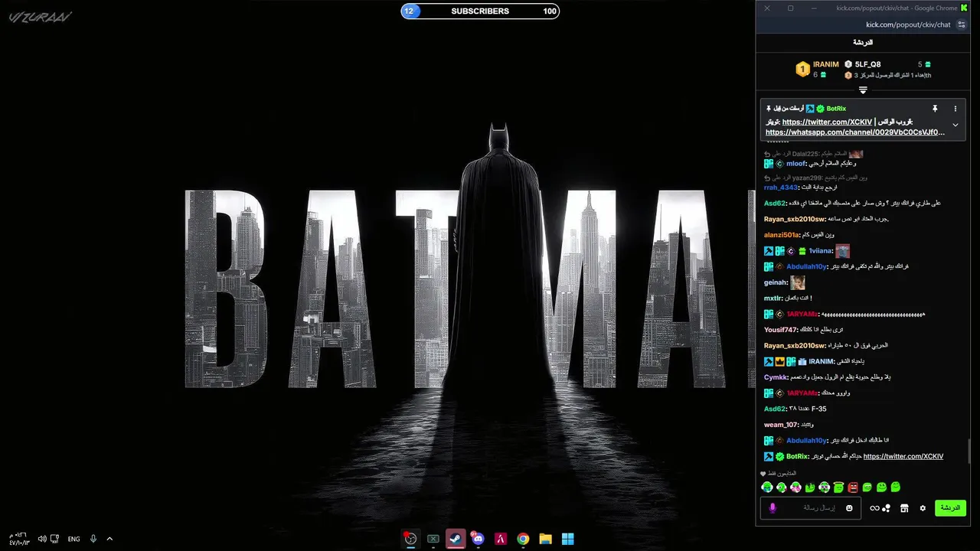Open the channel points dots icon
Viewport: 980px width, 551px height.
click(x=887, y=508)
